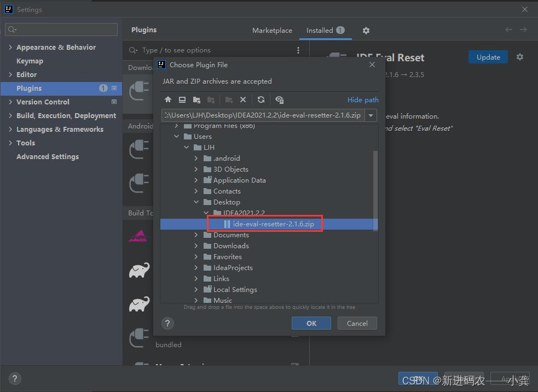Select the Documents folder
Viewport: 538px width, 392px height.
[x=231, y=235]
